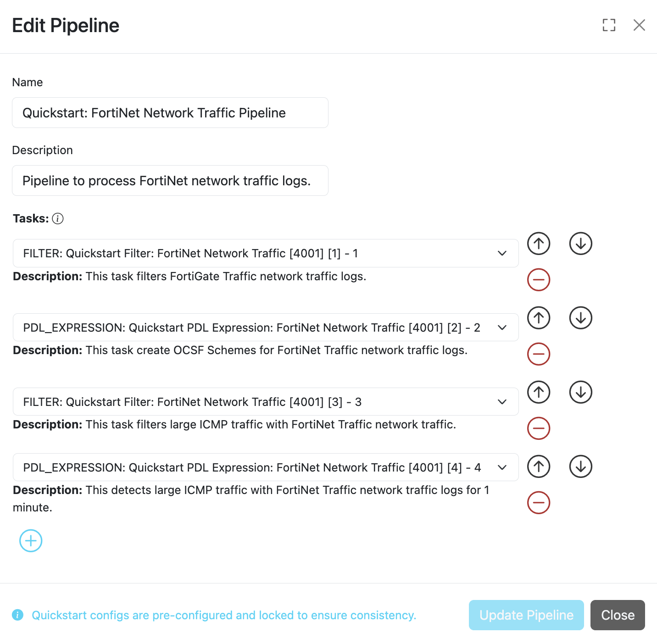This screenshot has width=657, height=644.
Task: Click the pipeline Name input field
Action: tap(170, 113)
